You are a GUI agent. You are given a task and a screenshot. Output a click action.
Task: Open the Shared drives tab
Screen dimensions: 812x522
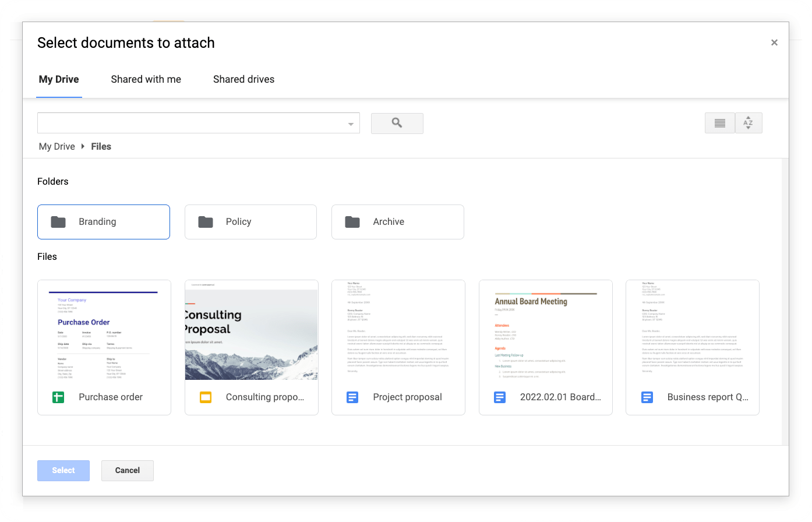243,79
